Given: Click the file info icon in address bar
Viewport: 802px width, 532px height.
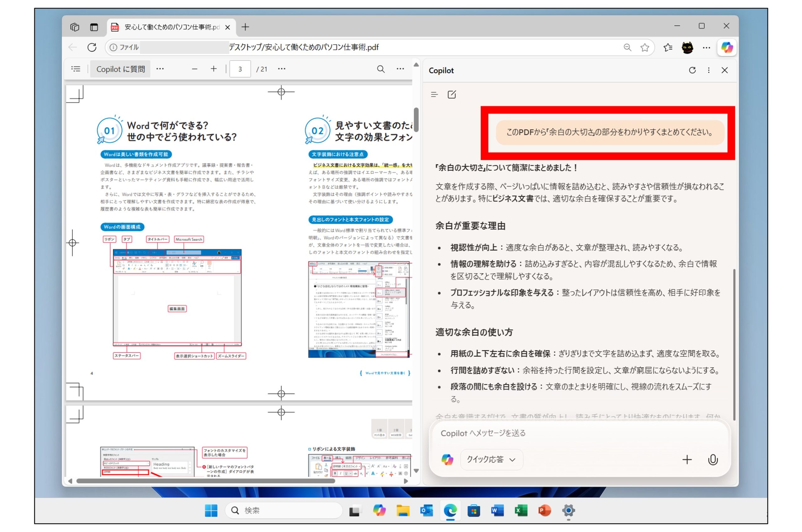Looking at the screenshot, I should tap(113, 47).
